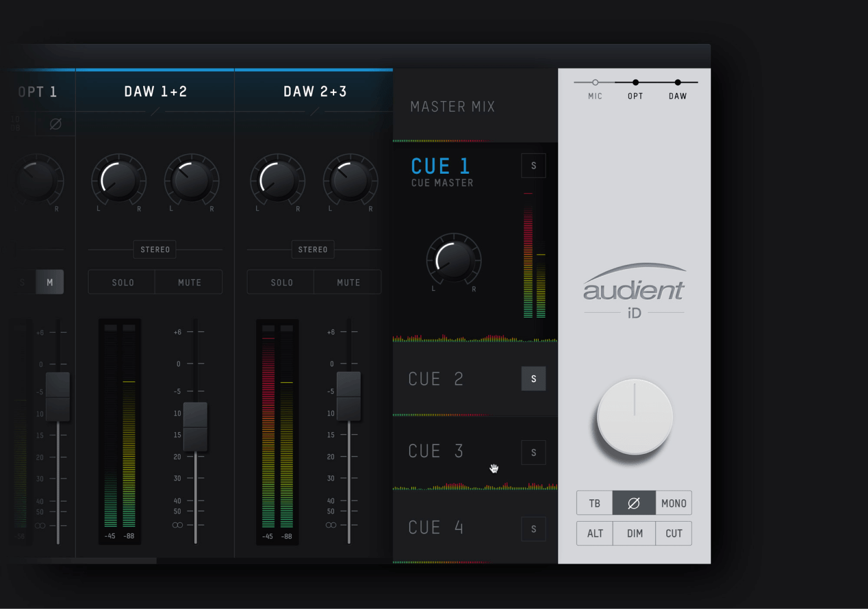Toggle phase invert on the OPT 1 channel
Screen dimensions: 868x609
pyautogui.click(x=55, y=124)
